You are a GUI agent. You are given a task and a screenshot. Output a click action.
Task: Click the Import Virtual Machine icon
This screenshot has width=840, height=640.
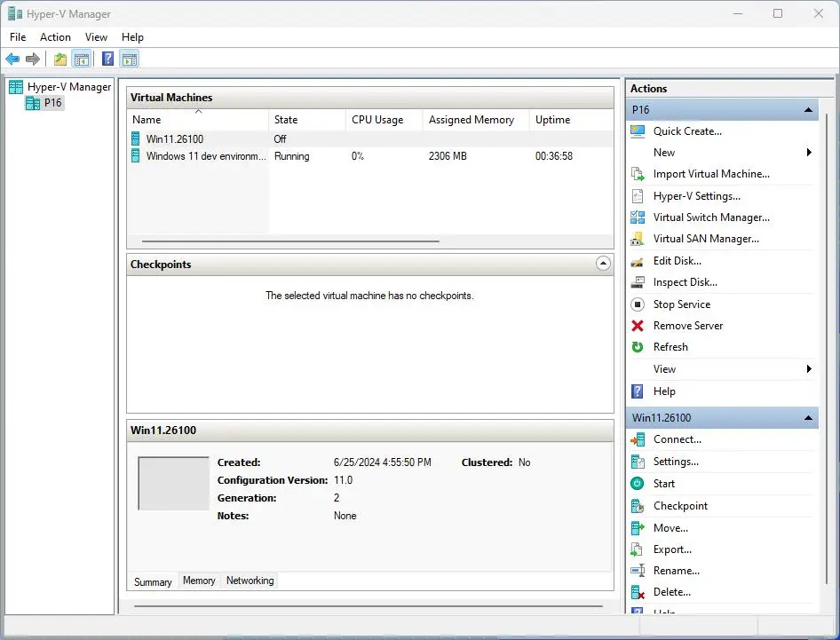[x=638, y=174]
